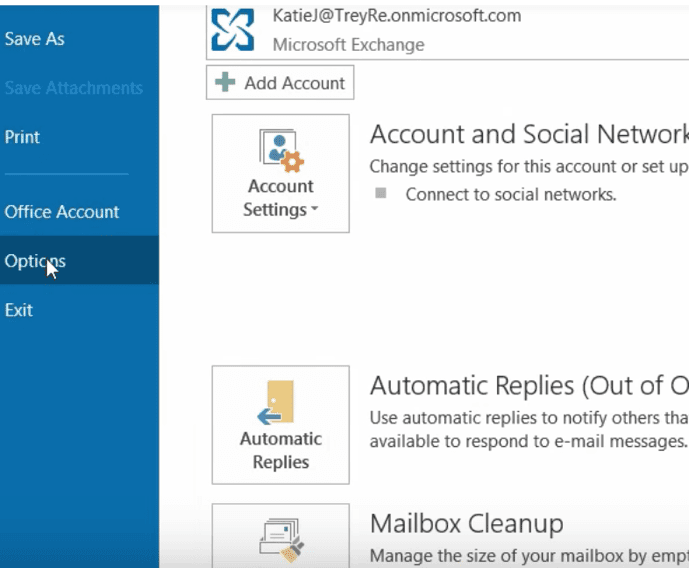Screen dimensions: 689x568
Task: Click the Automatic Replies door-and-arrow icon
Action: click(280, 402)
